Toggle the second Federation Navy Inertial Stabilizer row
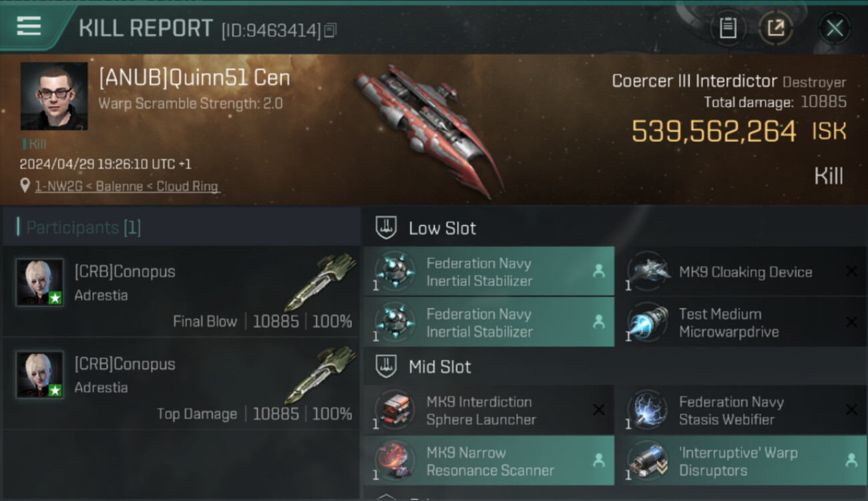 point(489,323)
